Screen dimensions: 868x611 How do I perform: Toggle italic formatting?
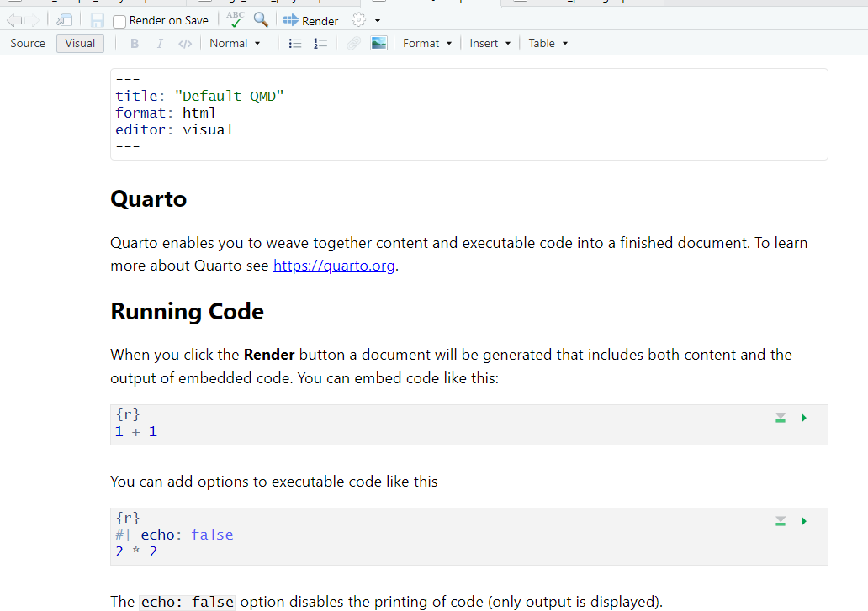(160, 44)
